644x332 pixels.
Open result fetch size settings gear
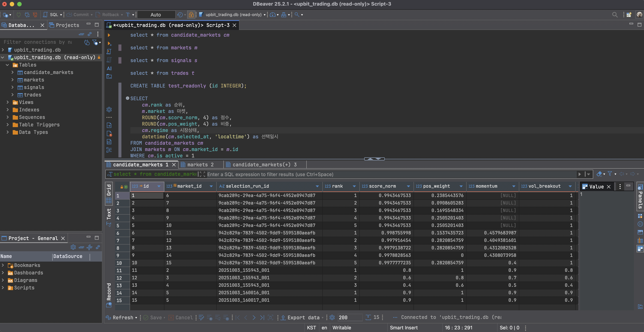click(332, 317)
